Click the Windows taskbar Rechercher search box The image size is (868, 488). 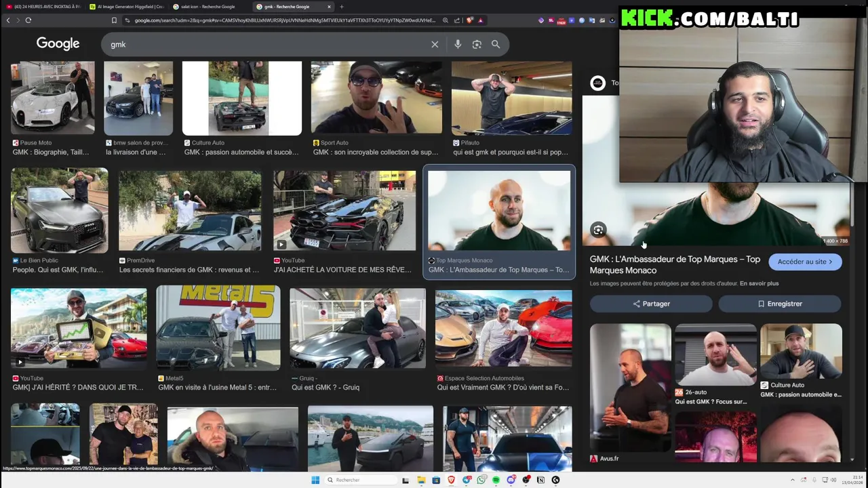(359, 480)
